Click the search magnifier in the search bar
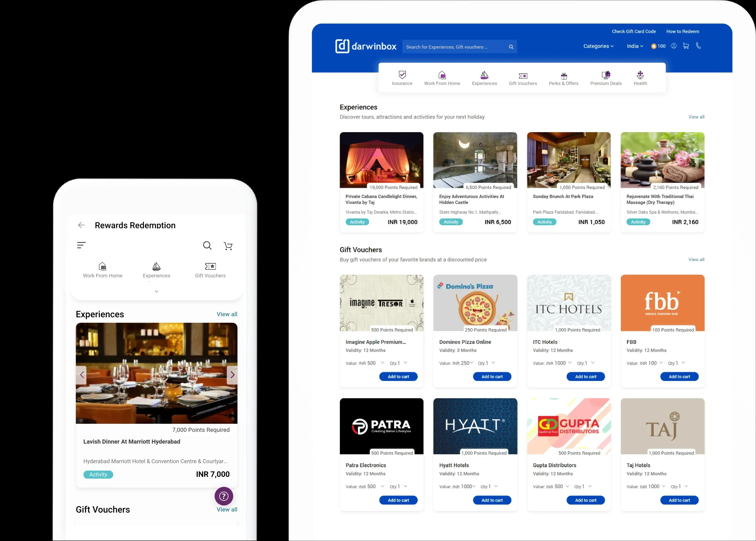Viewport: 756px width, 541px height. 511,47
